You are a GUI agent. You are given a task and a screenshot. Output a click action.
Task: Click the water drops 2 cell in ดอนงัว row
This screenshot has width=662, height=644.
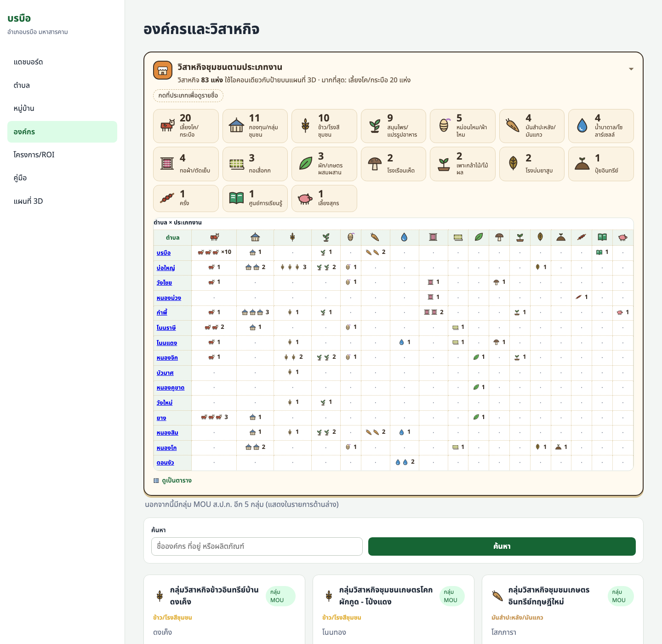pos(405,462)
